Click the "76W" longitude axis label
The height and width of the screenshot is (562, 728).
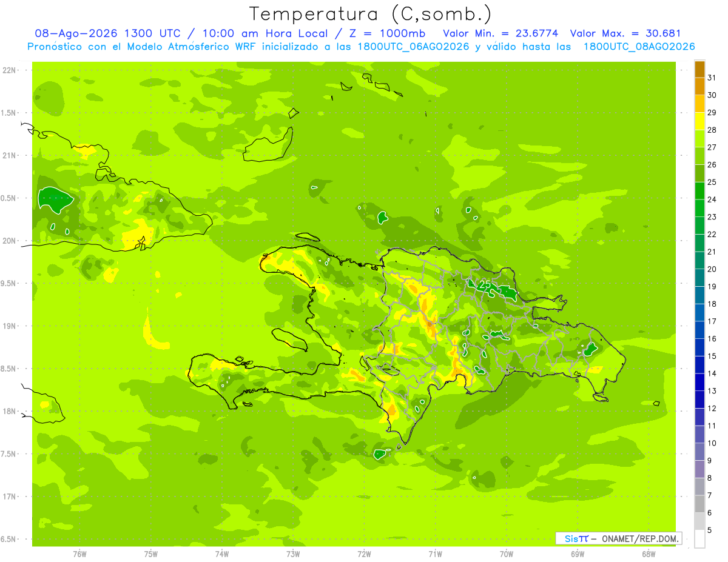coord(79,554)
